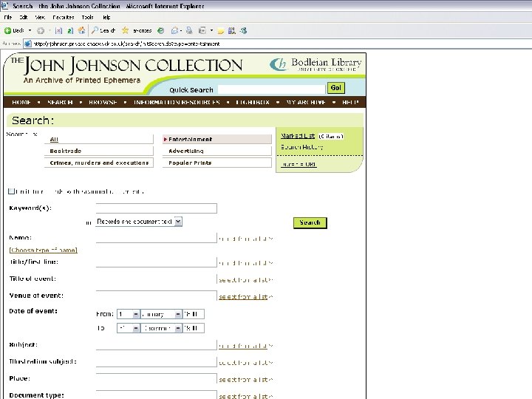Open the Forward button history dropdown arrow
The width and height of the screenshot is (532, 399).
[x=50, y=30]
